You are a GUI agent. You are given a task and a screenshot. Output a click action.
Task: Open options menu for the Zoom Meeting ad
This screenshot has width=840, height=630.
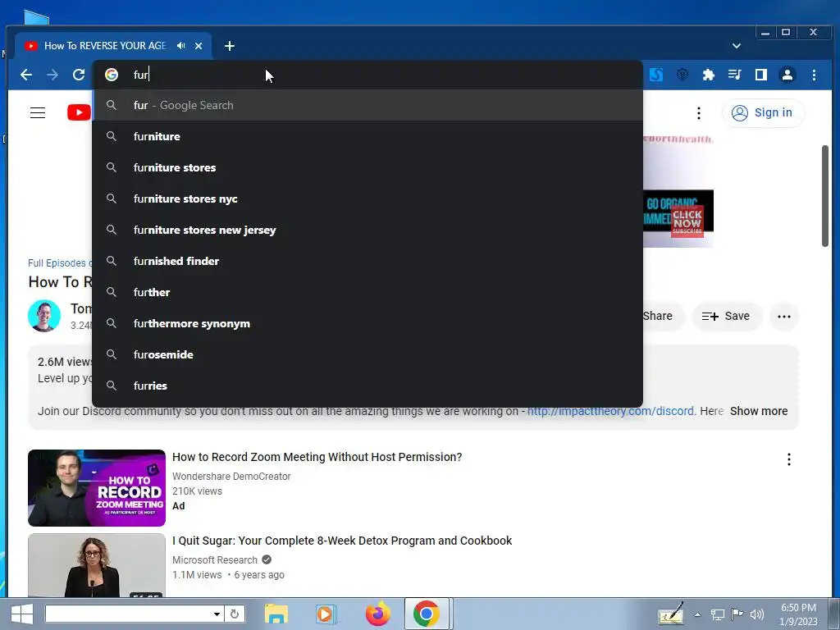pyautogui.click(x=788, y=459)
